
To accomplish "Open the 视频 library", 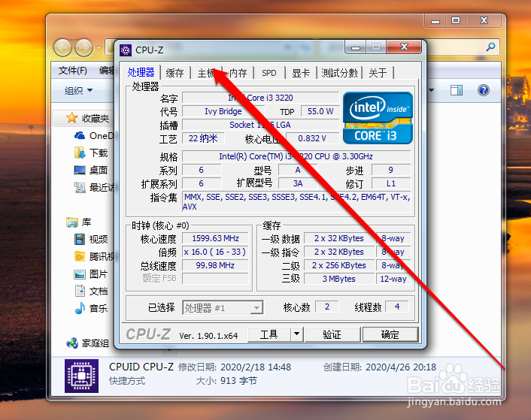I will click(x=91, y=240).
